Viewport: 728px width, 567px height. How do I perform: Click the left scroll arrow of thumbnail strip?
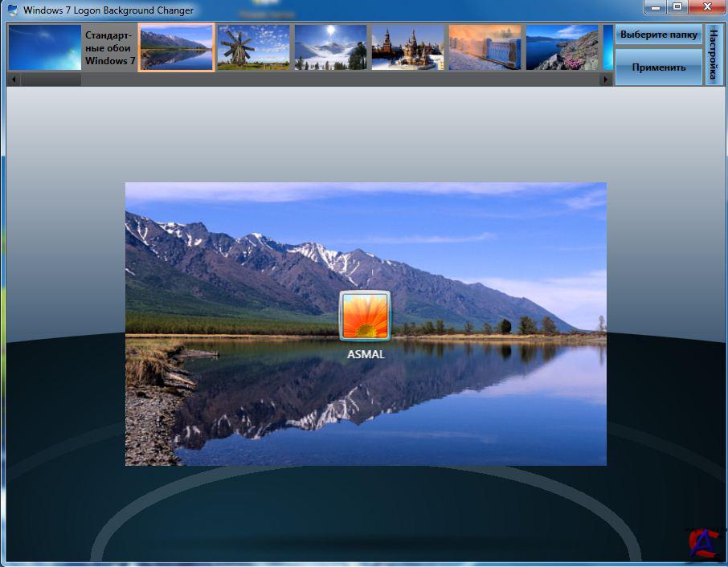(12, 80)
